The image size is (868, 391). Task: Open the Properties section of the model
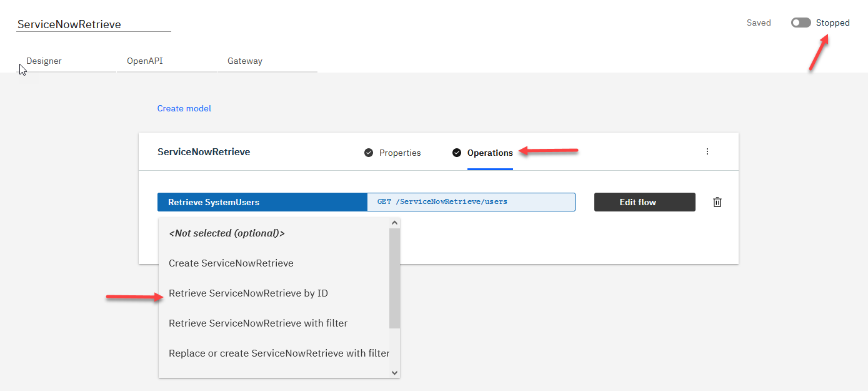click(400, 153)
